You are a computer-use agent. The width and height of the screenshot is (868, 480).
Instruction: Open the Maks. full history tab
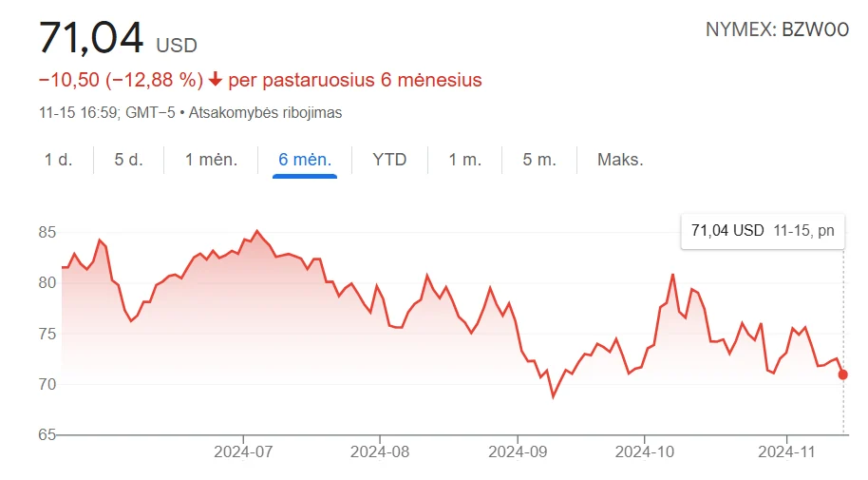click(x=620, y=160)
